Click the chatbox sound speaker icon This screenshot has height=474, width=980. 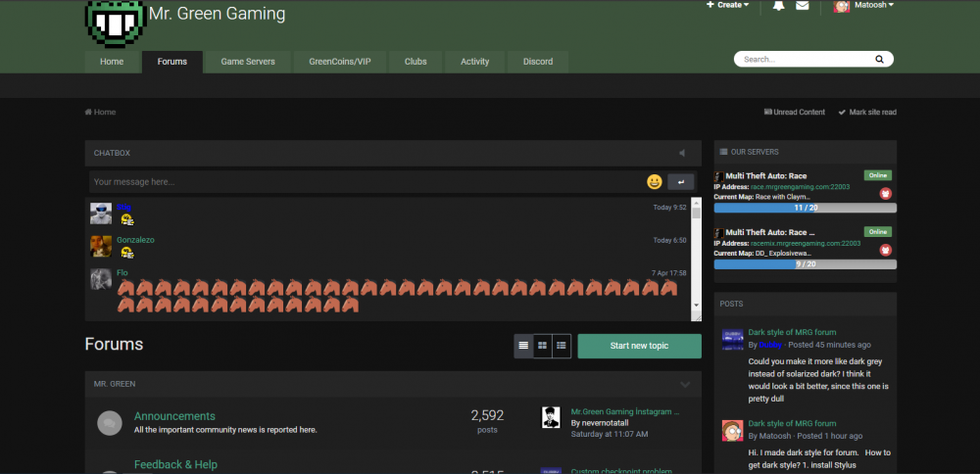point(681,154)
